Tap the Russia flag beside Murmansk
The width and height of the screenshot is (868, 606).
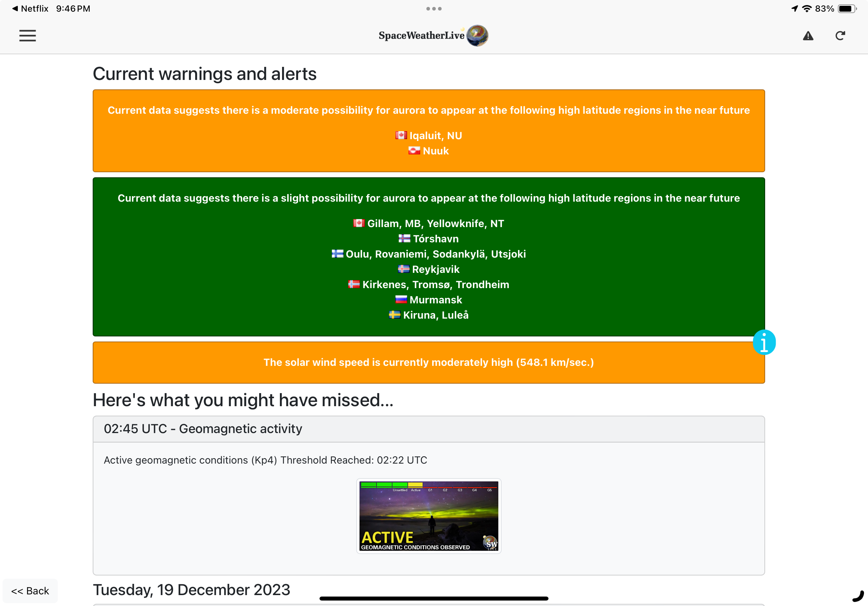401,300
